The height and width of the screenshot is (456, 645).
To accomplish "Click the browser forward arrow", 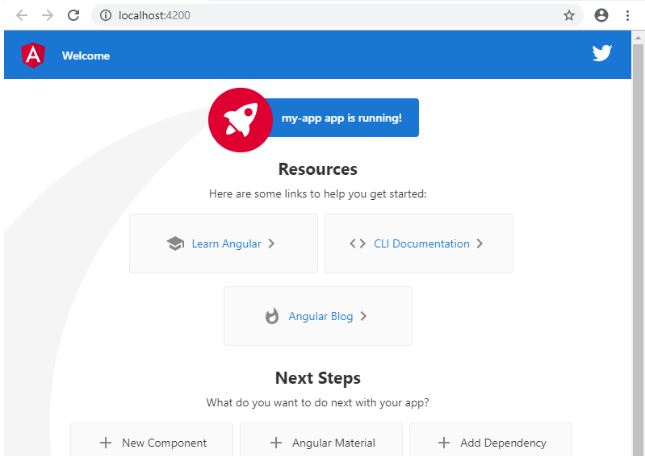I will click(x=48, y=16).
